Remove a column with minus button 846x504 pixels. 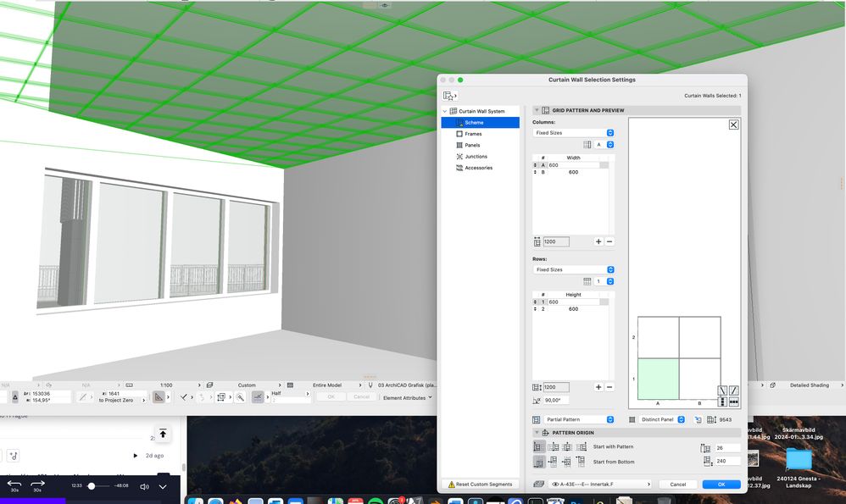pyautogui.click(x=609, y=241)
